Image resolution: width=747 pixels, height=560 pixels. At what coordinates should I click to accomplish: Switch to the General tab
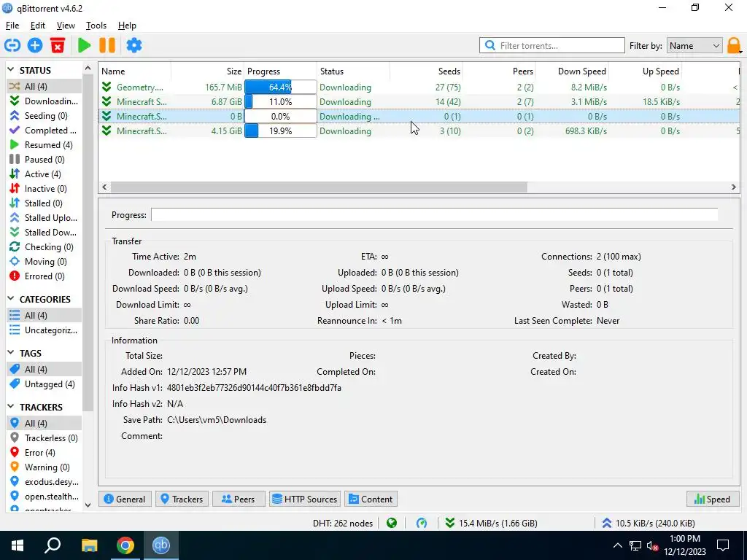point(125,499)
